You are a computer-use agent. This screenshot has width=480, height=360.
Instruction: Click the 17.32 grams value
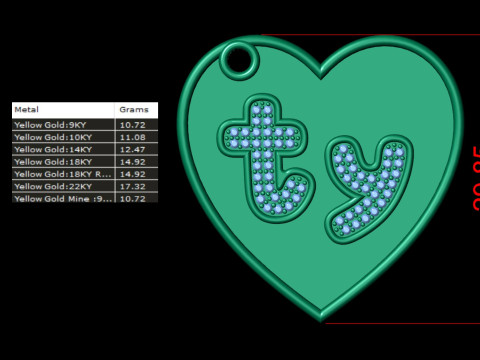[x=133, y=187]
